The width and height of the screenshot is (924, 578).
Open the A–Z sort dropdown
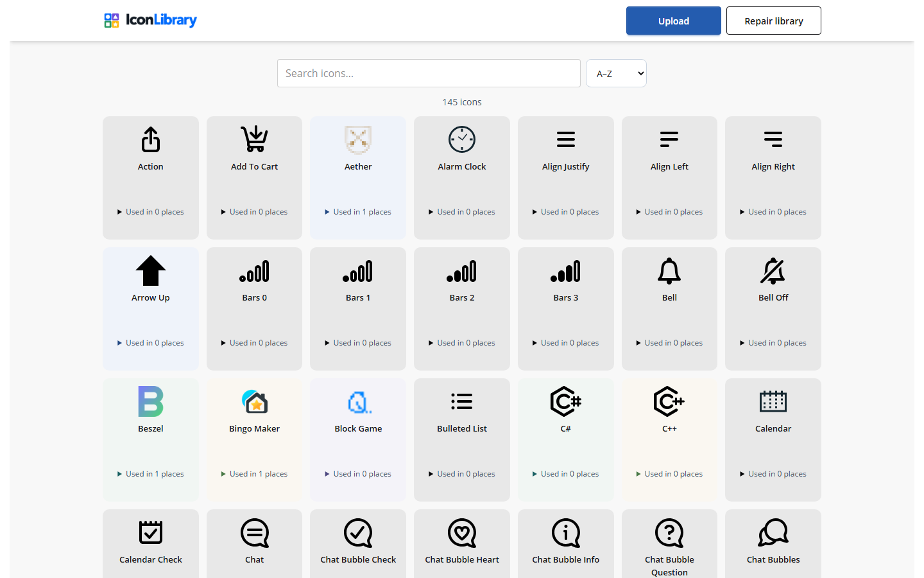point(616,73)
